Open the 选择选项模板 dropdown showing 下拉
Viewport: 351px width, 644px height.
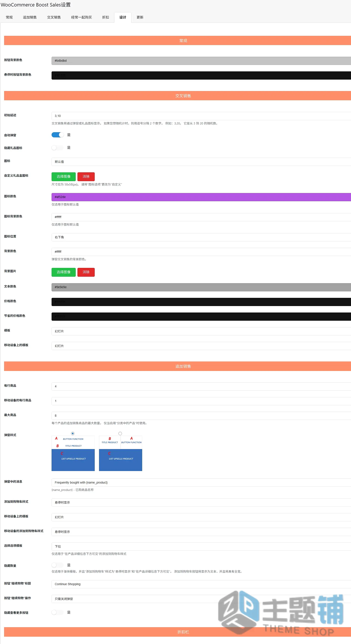click(201, 547)
